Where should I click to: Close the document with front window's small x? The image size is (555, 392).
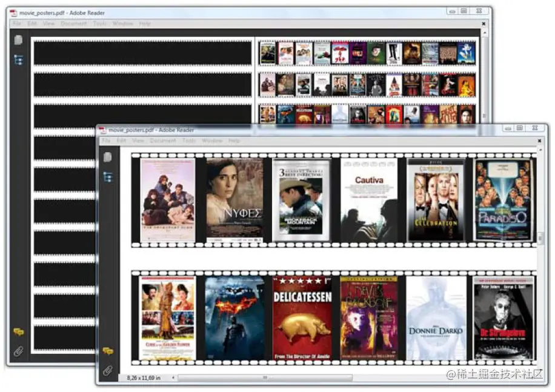tap(539, 141)
